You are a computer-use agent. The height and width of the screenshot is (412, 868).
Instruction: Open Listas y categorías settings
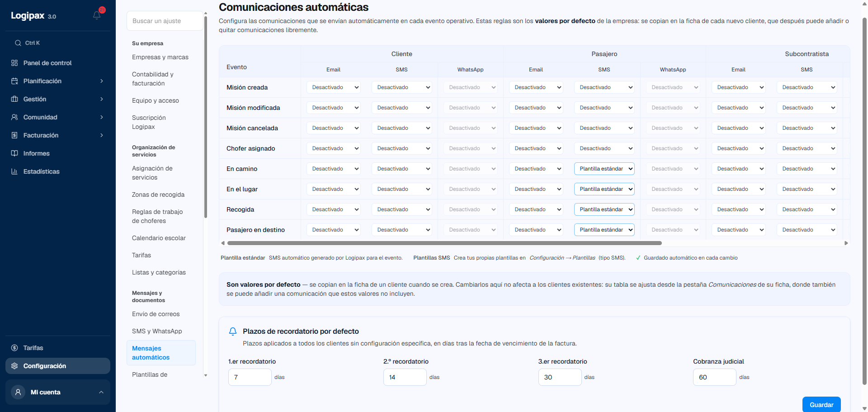click(x=159, y=273)
